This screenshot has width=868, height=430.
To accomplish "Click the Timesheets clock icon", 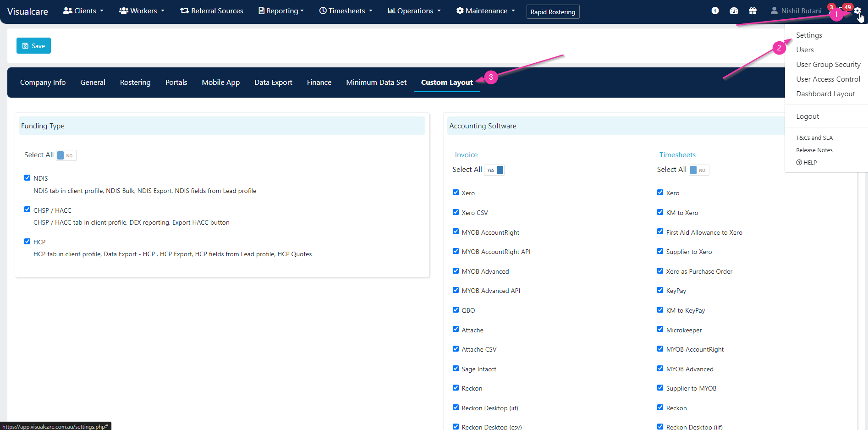I will (x=323, y=11).
